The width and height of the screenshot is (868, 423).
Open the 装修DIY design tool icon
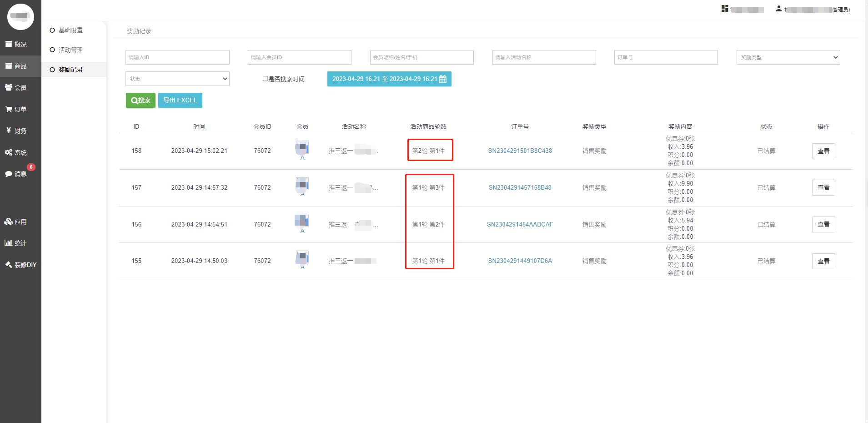click(x=9, y=265)
